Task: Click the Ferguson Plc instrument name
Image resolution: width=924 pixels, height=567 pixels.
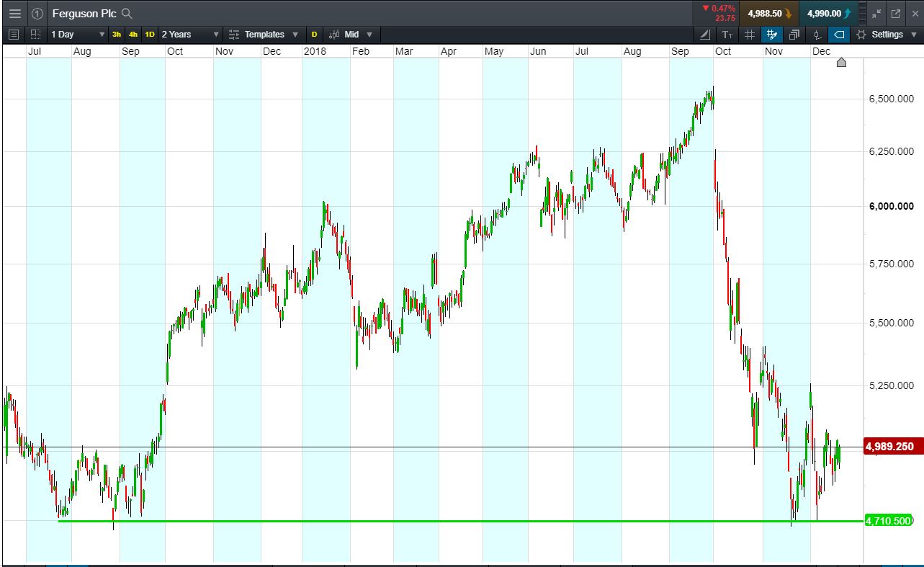Action: point(84,13)
